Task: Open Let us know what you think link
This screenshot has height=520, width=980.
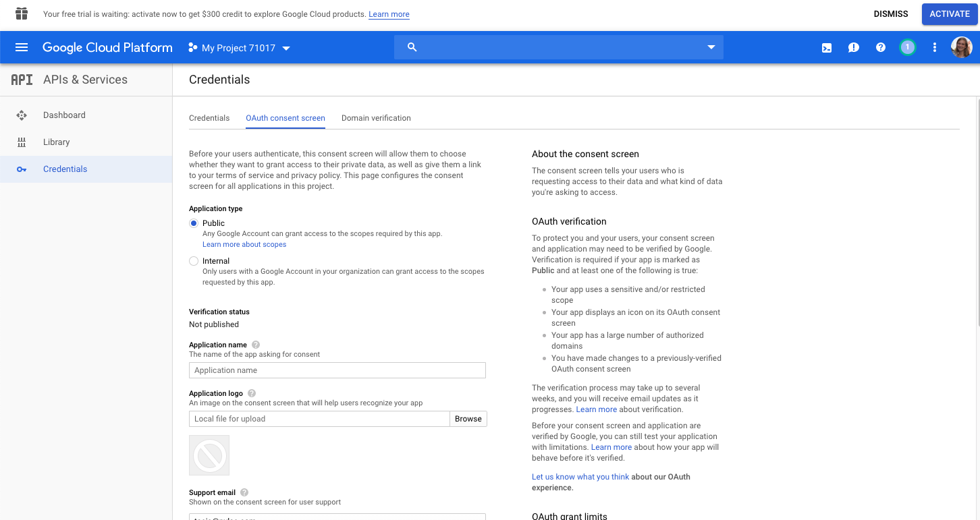Action: click(x=580, y=477)
